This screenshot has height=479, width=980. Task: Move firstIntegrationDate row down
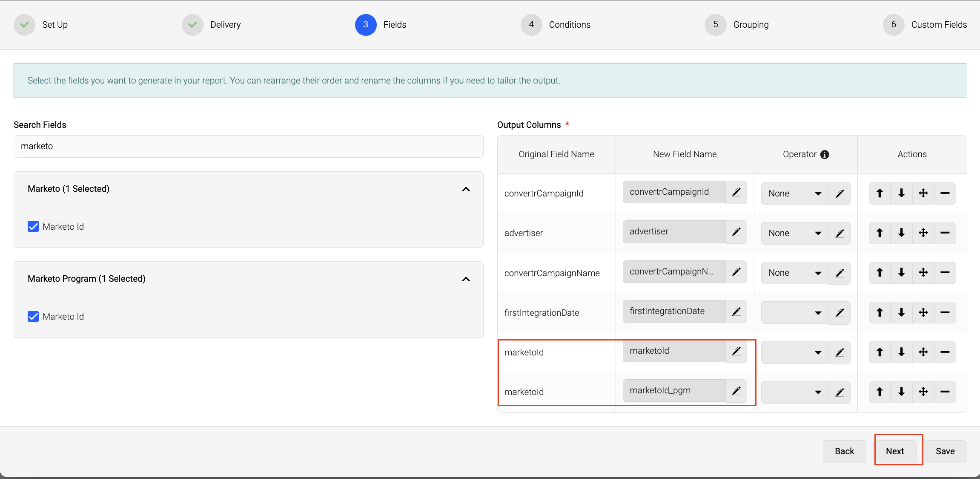pos(901,313)
